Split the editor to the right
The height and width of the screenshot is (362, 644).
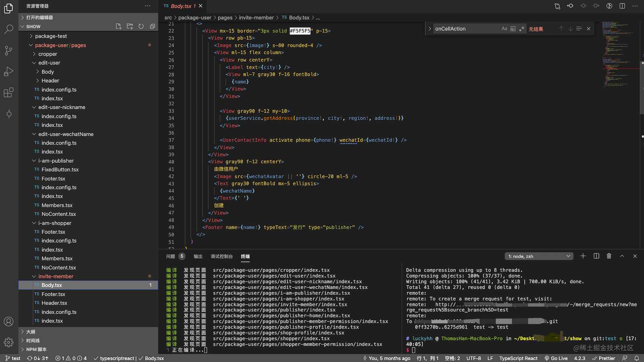[622, 6]
